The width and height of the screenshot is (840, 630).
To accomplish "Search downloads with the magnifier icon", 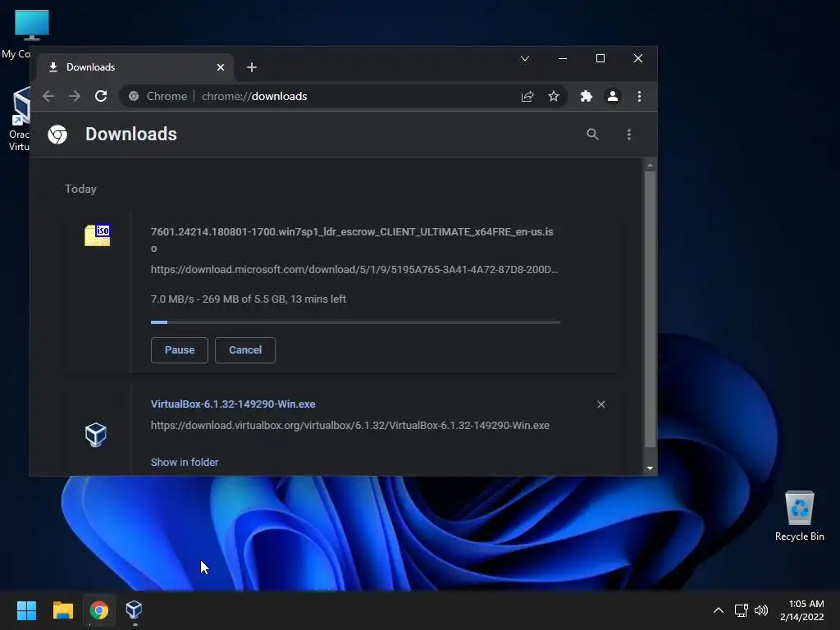I will (592, 135).
